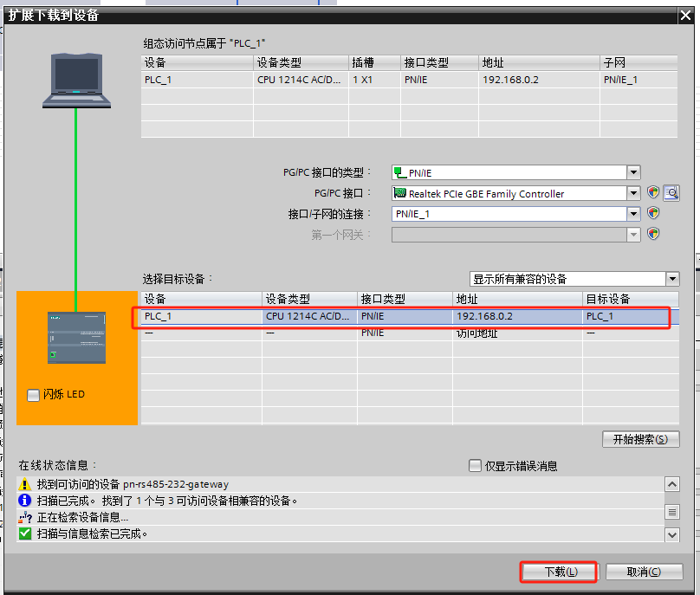Click Realtek network card icon
This screenshot has height=595, width=700.
(x=400, y=193)
